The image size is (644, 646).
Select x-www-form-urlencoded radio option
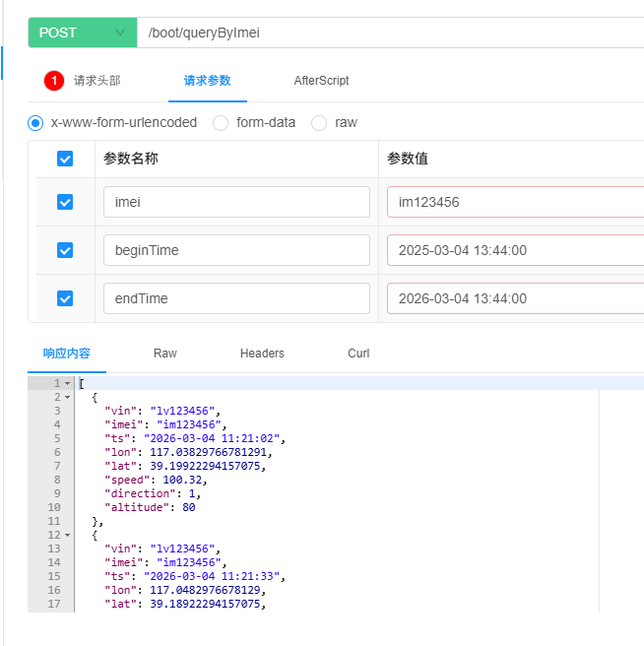(x=36, y=123)
